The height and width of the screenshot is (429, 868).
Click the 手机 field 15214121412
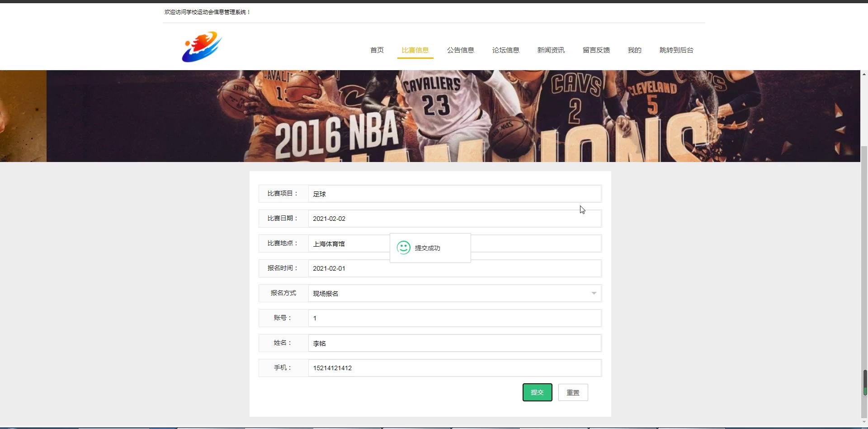tap(455, 368)
